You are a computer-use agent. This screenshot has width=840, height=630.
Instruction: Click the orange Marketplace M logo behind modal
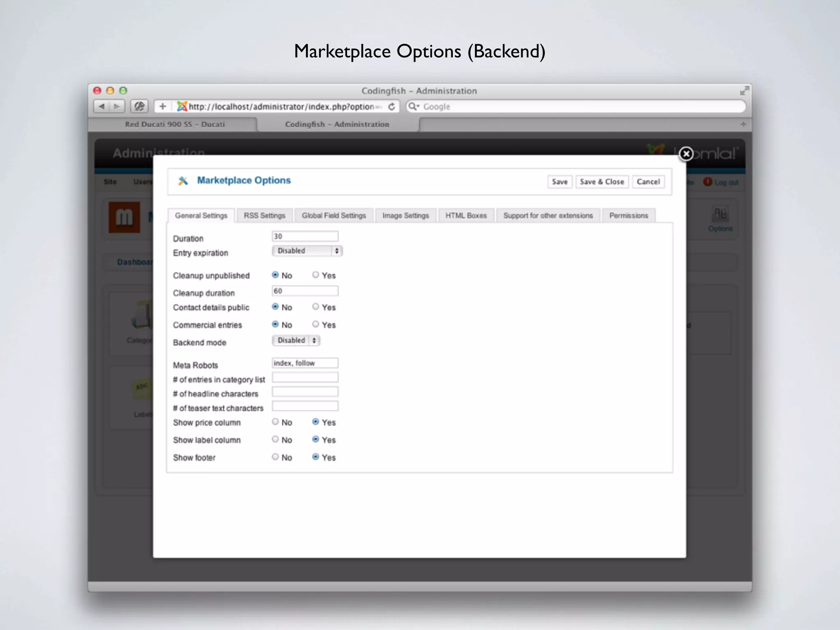pyautogui.click(x=124, y=217)
